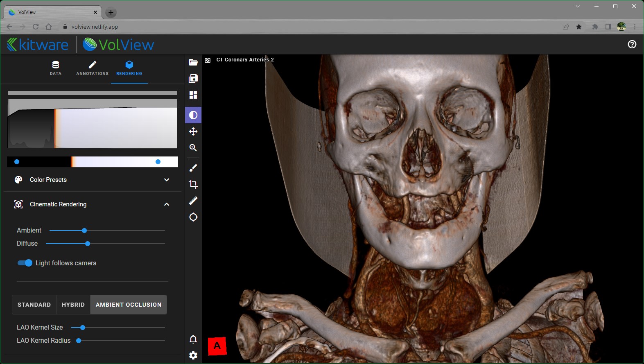644x364 pixels.
Task: Select the zoom magnifier tool
Action: [x=193, y=148]
